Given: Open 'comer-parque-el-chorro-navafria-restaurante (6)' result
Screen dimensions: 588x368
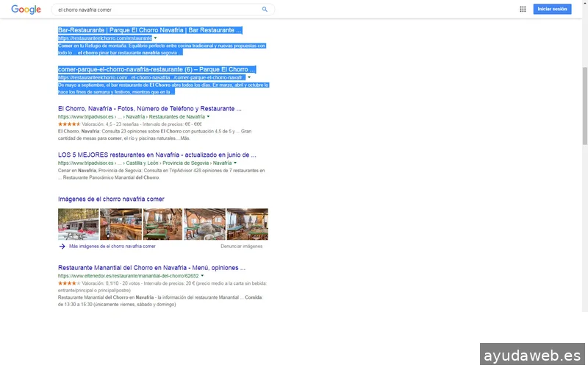Looking at the screenshot, I should pos(157,69).
